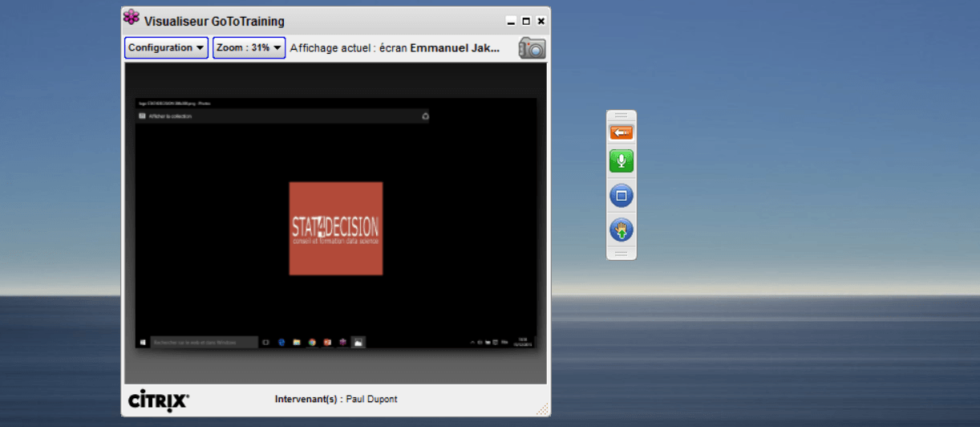Click the camera screenshot icon
Screen dimensions: 980x427
point(532,48)
